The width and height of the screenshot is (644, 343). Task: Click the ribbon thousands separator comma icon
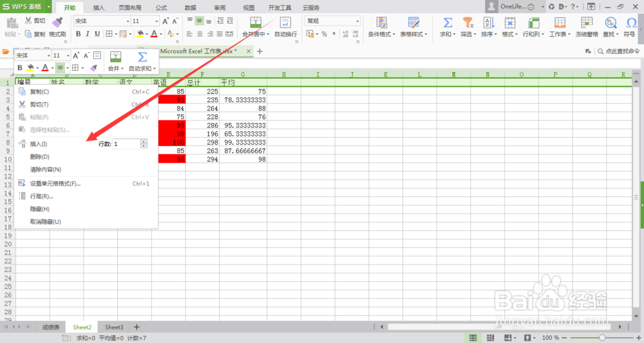coord(334,34)
